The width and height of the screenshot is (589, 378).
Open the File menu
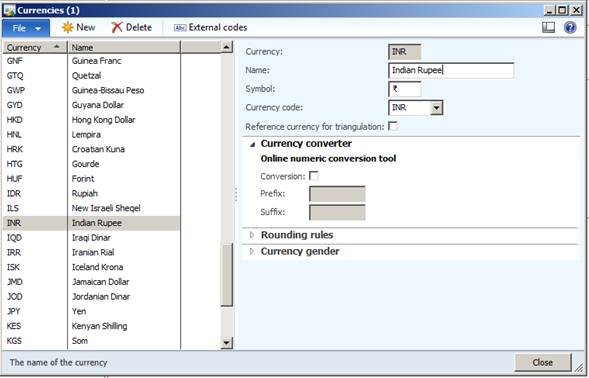26,28
